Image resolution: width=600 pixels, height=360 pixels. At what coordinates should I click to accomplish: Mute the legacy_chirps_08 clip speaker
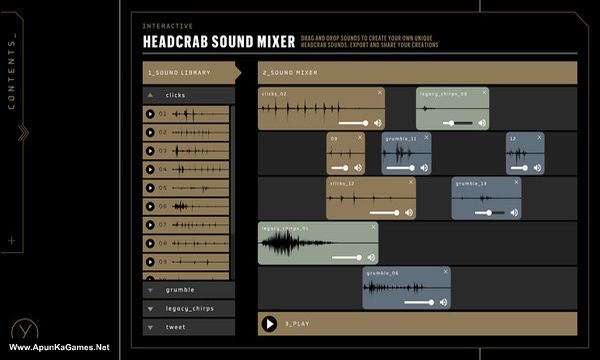pos(482,123)
